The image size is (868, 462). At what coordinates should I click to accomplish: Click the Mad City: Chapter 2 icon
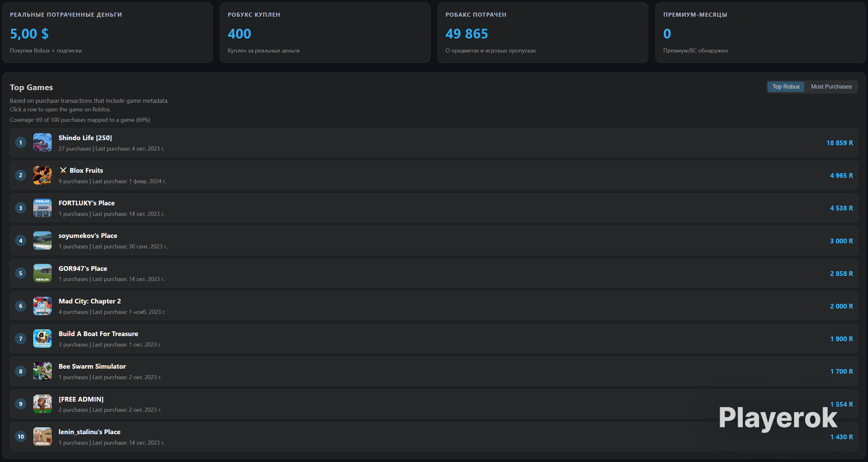click(x=42, y=306)
